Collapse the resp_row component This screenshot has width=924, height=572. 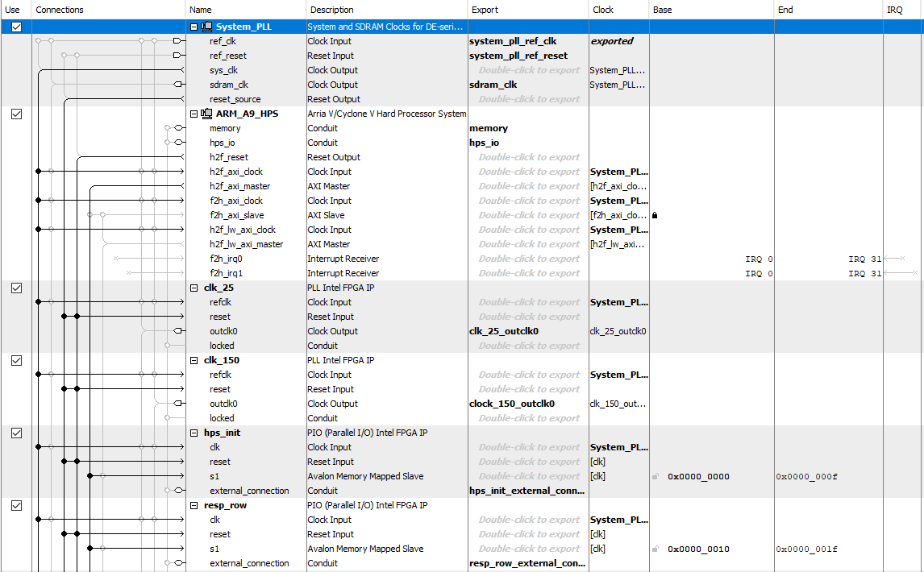[194, 505]
